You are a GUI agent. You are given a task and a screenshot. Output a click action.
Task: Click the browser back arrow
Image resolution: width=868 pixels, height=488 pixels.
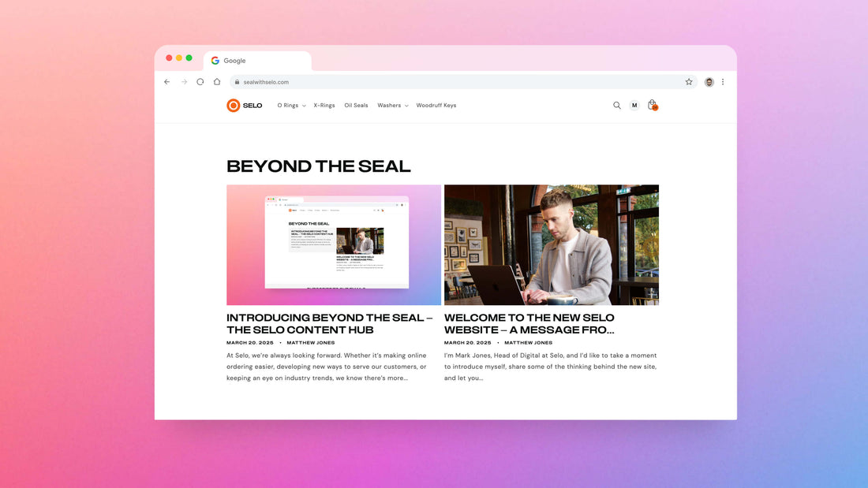pos(166,82)
